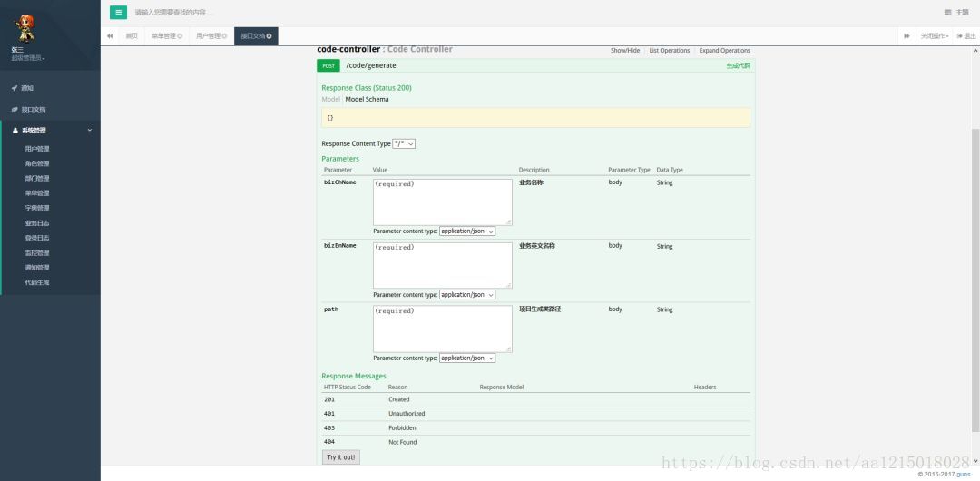
Task: Click the model schema {} yellow box
Action: click(x=535, y=118)
